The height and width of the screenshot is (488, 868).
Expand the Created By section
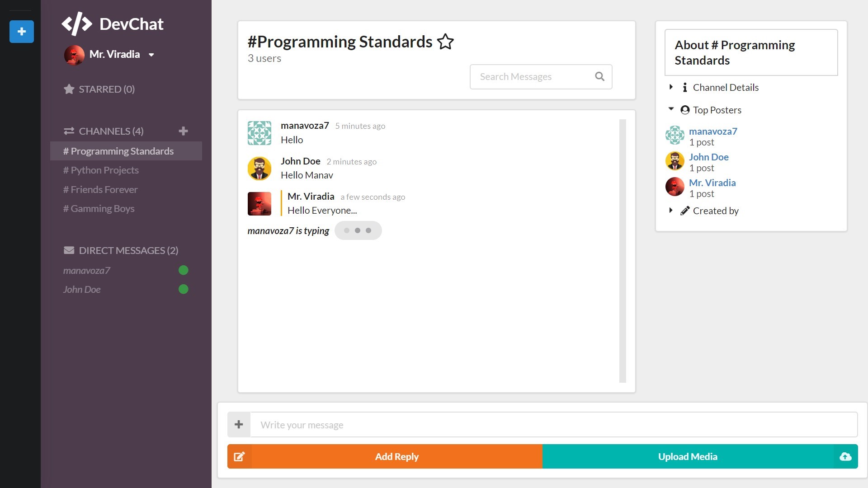click(672, 211)
